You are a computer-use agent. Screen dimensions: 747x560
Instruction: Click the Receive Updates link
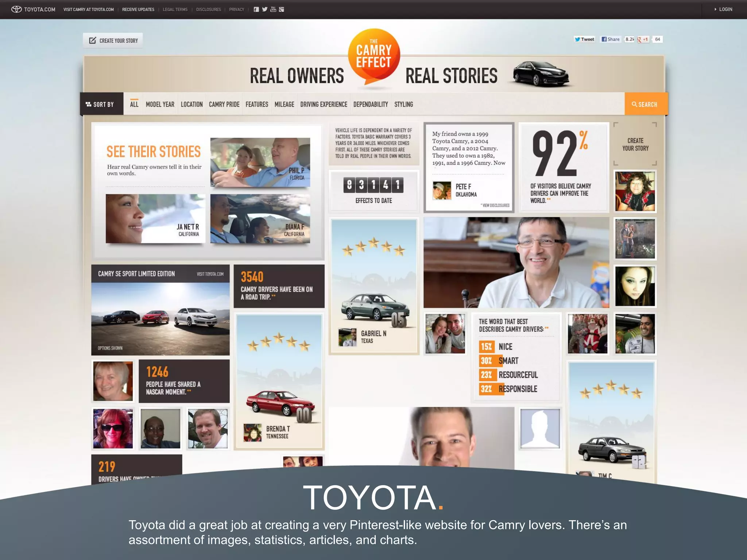pyautogui.click(x=138, y=9)
